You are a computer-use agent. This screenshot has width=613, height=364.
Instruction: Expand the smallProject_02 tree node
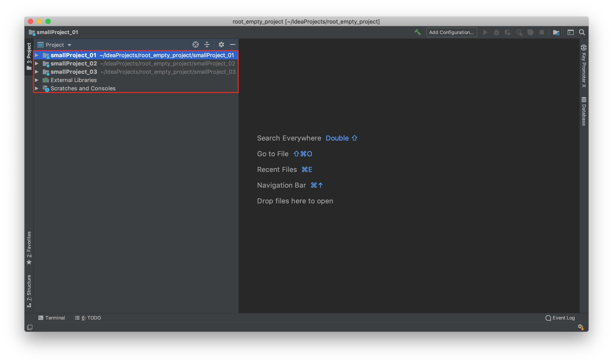36,64
